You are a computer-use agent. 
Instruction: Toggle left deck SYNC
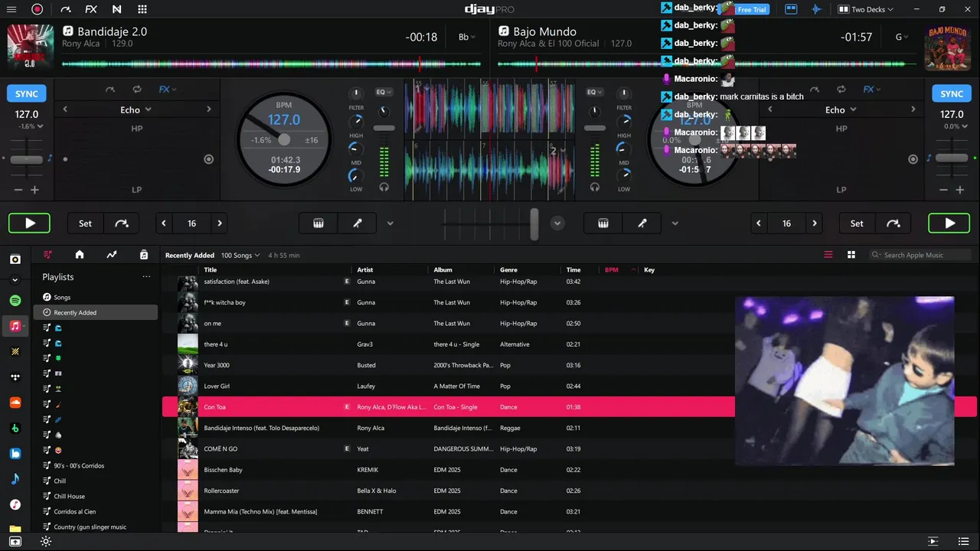pos(27,93)
